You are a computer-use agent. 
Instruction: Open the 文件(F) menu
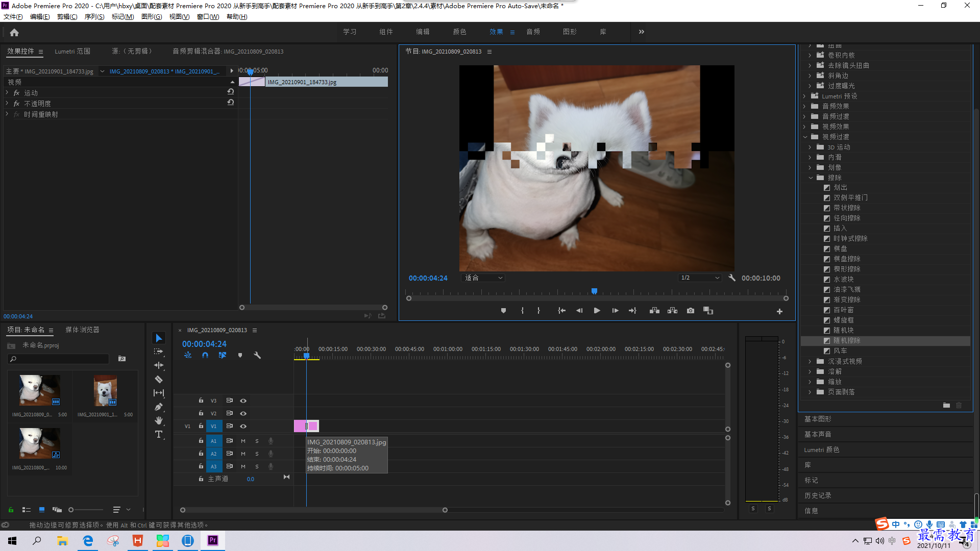point(13,17)
